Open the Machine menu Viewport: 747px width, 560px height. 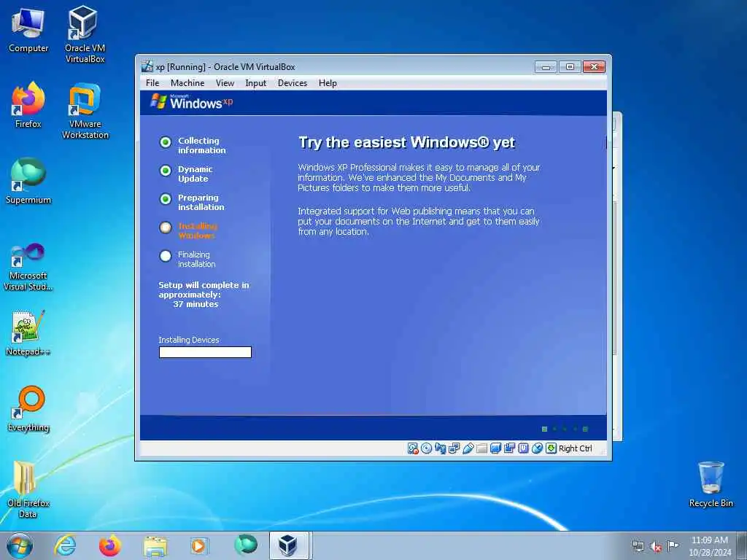tap(187, 83)
